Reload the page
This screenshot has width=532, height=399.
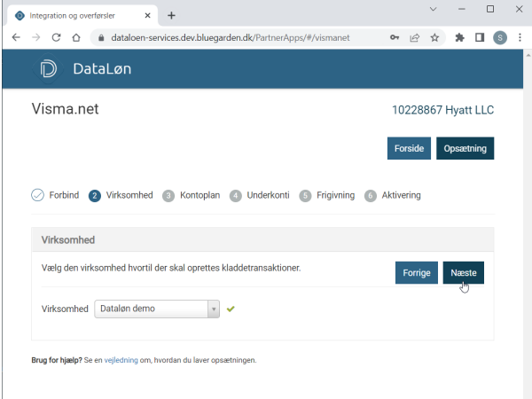coord(57,37)
